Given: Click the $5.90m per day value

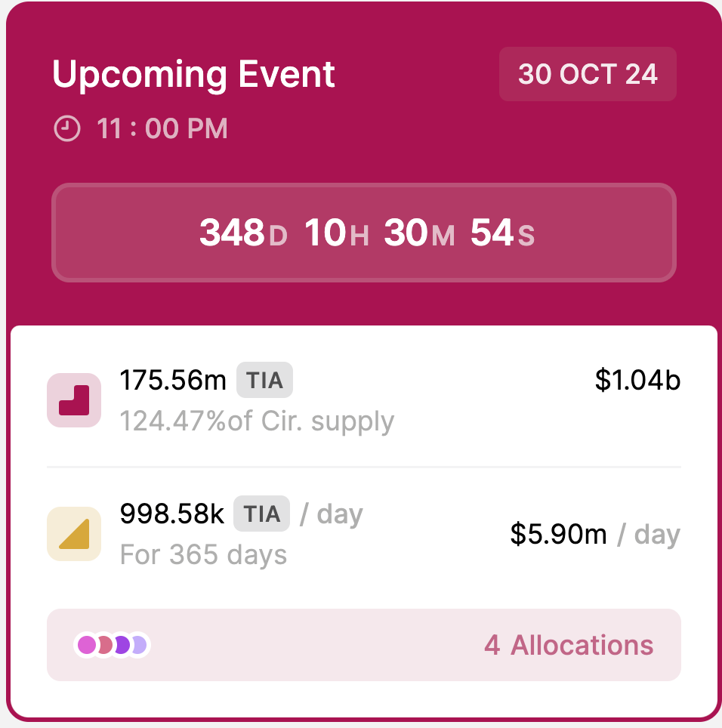Looking at the screenshot, I should pyautogui.click(x=558, y=535).
